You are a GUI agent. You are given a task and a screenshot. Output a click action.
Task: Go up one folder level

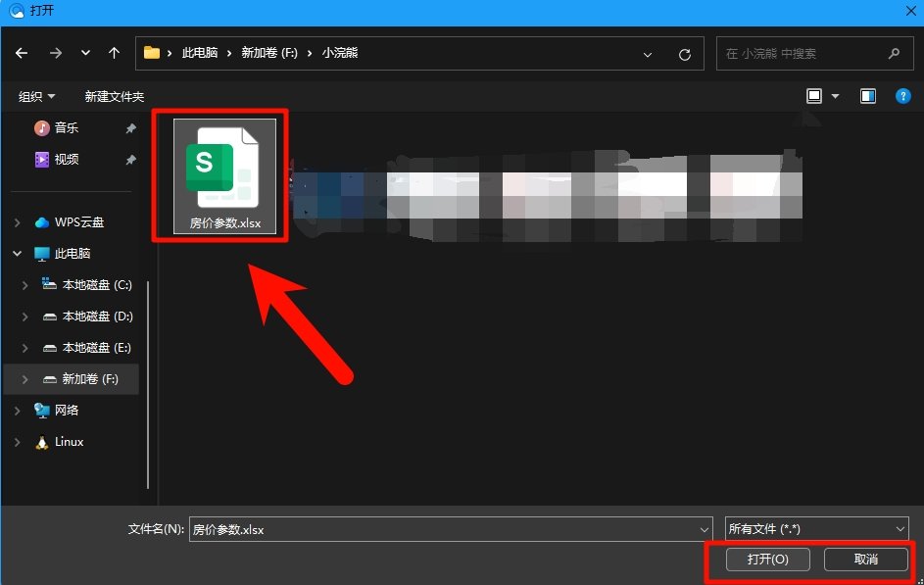[114, 53]
